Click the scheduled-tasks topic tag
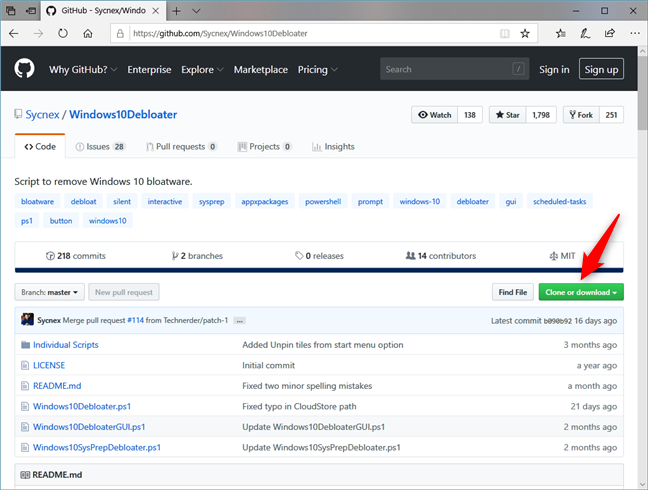648x490 pixels. tap(560, 202)
